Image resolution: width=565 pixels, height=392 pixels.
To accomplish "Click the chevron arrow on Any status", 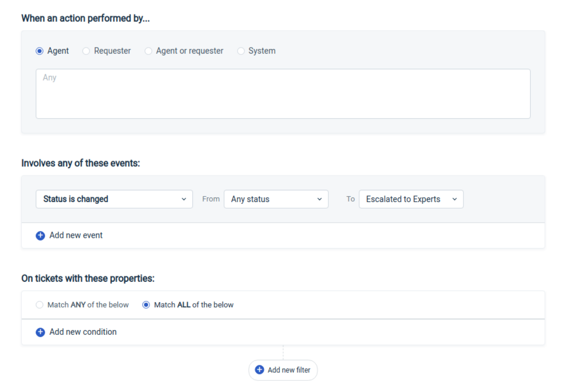I will (320, 199).
